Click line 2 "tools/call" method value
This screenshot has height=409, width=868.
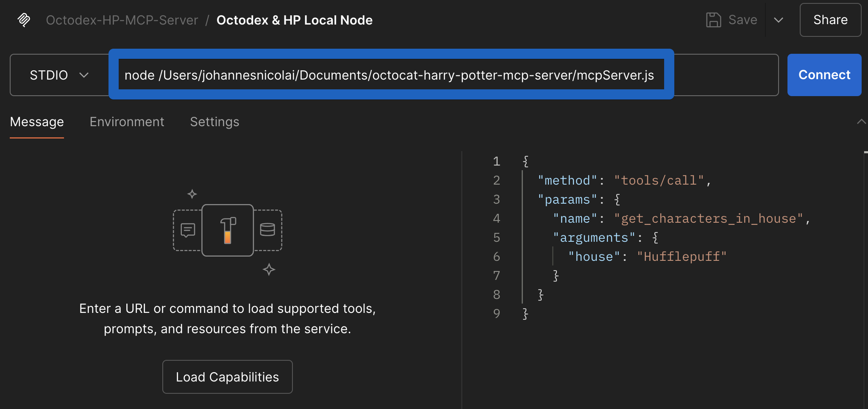click(x=659, y=180)
